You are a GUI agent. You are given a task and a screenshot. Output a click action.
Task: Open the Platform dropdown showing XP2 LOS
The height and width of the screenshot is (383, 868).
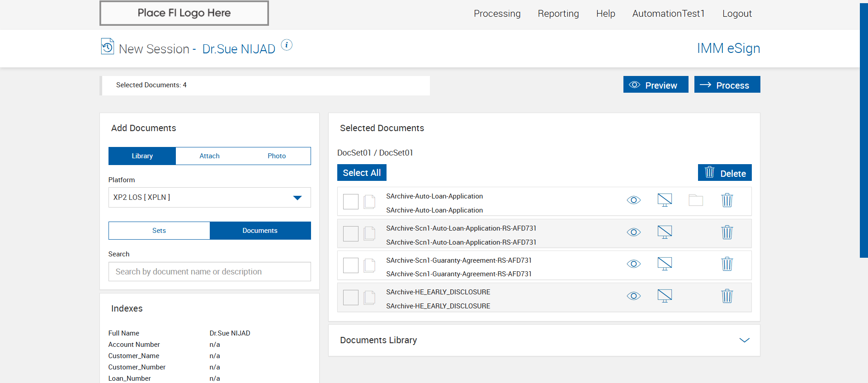[209, 198]
